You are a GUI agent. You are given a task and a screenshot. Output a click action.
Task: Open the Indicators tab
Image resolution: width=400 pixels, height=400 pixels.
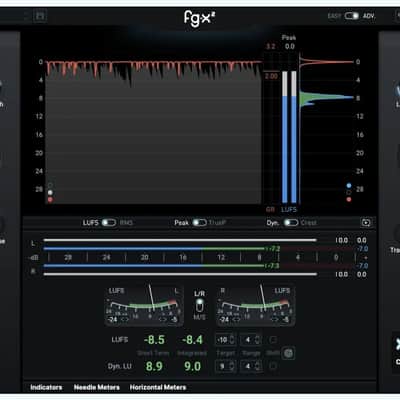click(x=46, y=387)
